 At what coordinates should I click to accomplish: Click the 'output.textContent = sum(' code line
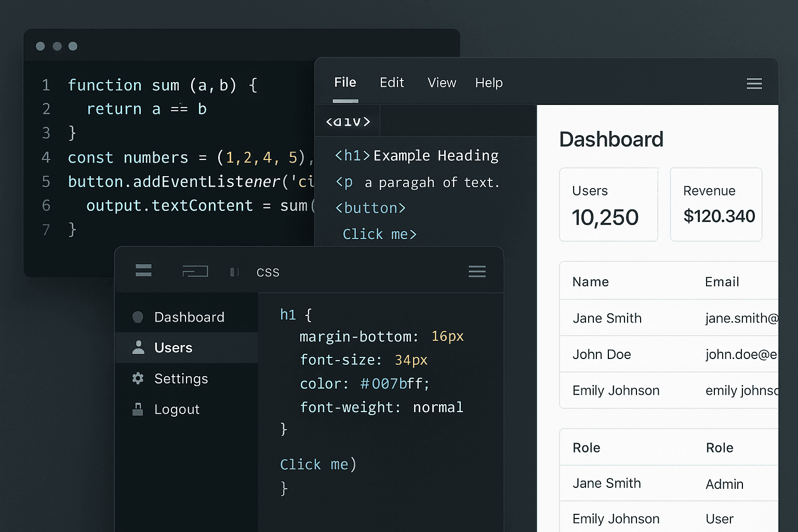pos(200,206)
